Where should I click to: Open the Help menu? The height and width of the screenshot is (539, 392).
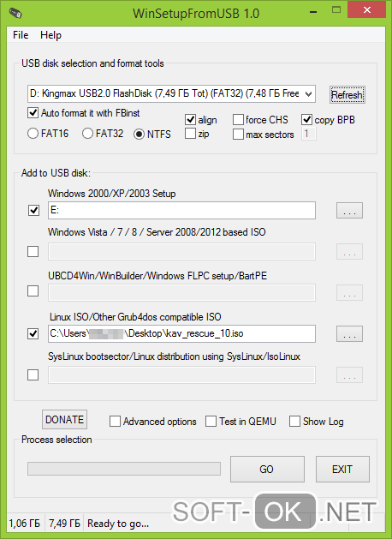tap(50, 35)
